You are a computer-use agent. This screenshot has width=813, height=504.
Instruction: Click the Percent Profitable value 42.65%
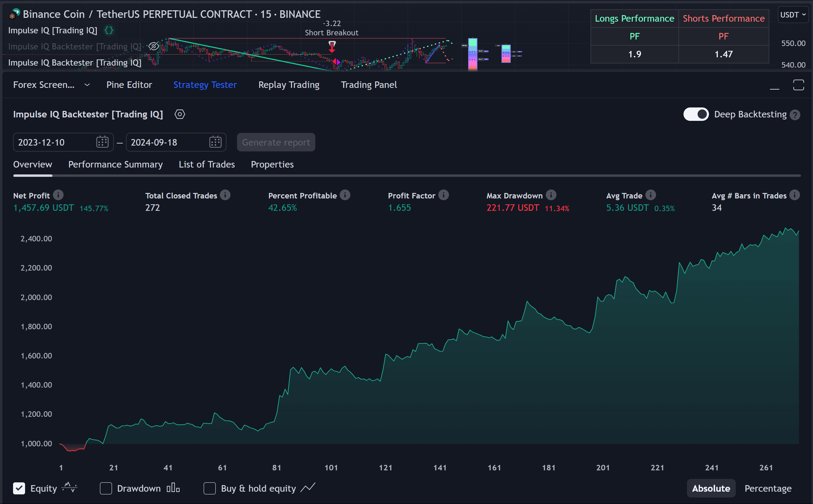pyautogui.click(x=282, y=208)
